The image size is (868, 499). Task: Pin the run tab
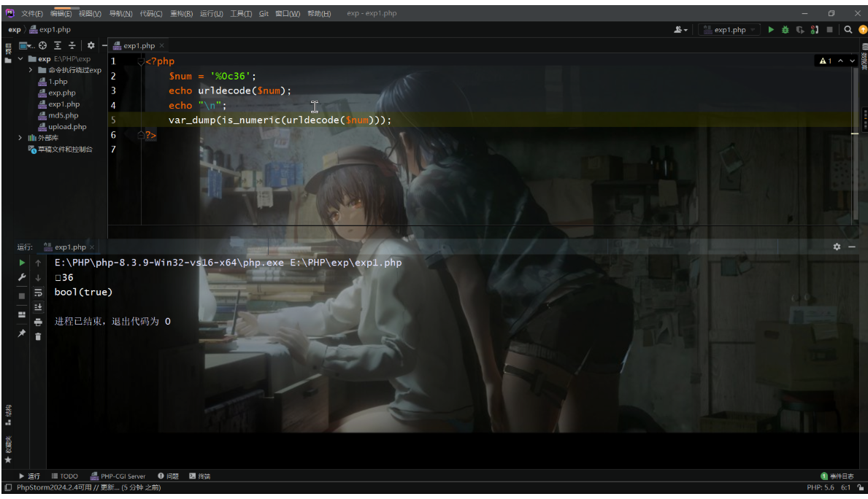(x=22, y=333)
